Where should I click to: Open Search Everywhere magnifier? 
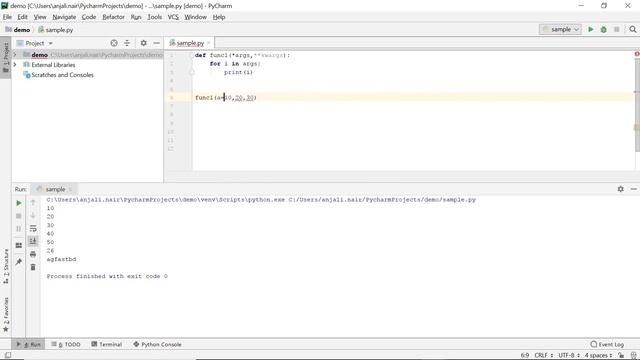tap(633, 29)
